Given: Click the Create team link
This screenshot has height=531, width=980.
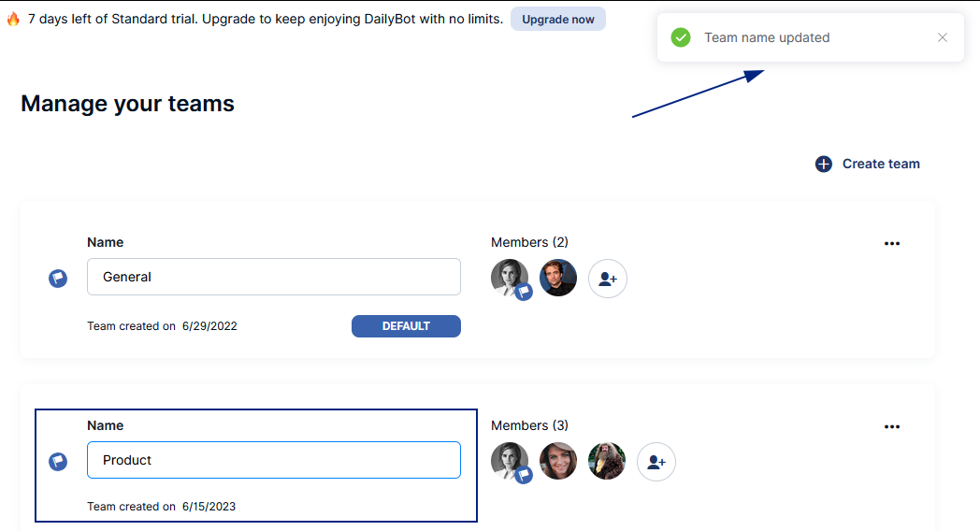Looking at the screenshot, I should click(x=881, y=164).
